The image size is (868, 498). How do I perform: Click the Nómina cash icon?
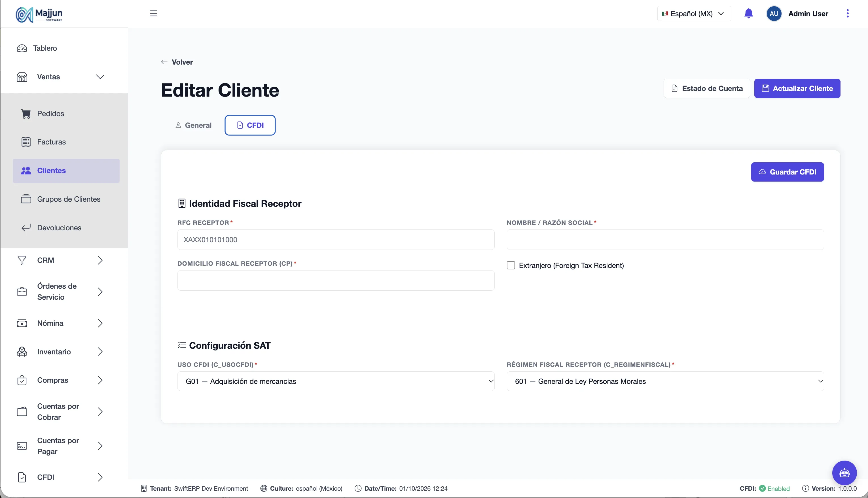coord(22,323)
